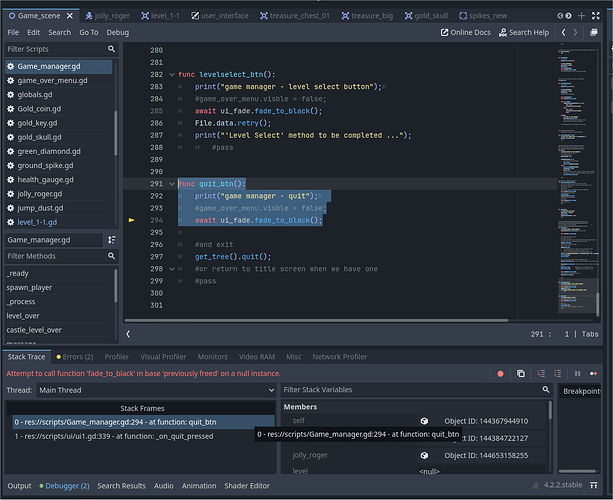
Task: Open the Edit menu
Action: (33, 32)
